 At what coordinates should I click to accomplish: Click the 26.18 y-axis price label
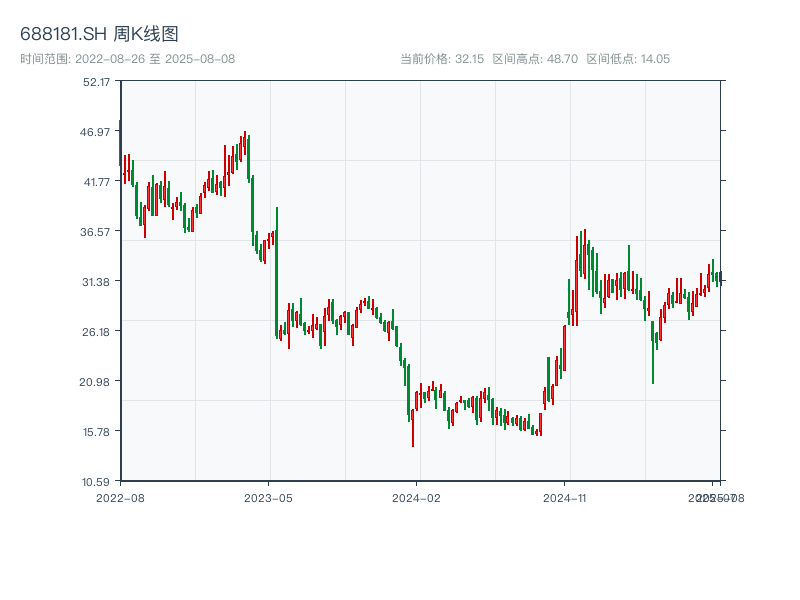97,332
